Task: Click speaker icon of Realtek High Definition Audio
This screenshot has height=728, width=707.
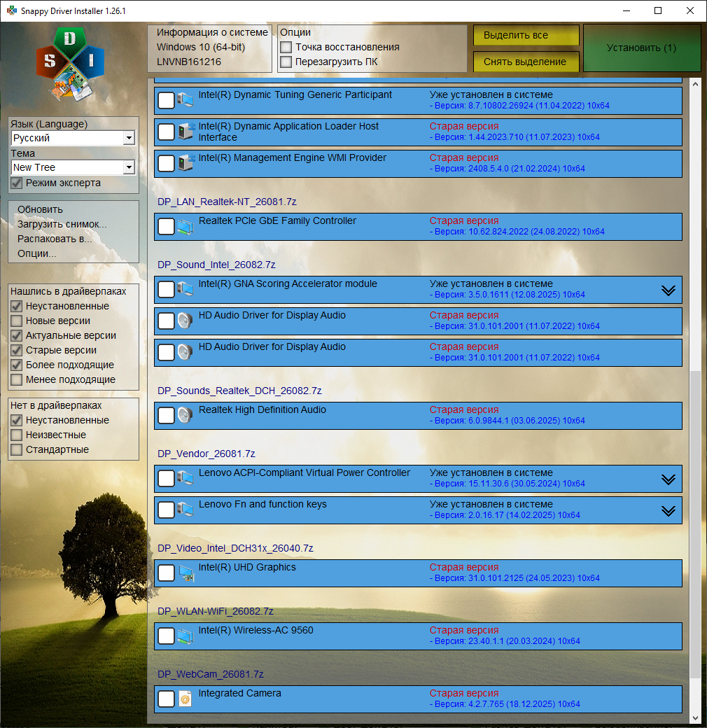Action: pyautogui.click(x=185, y=415)
